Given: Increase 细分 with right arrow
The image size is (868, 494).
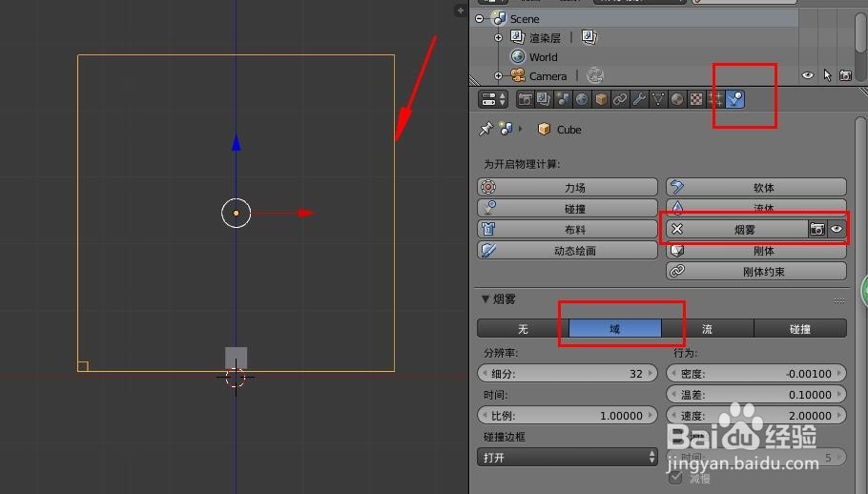Looking at the screenshot, I should coord(651,374).
